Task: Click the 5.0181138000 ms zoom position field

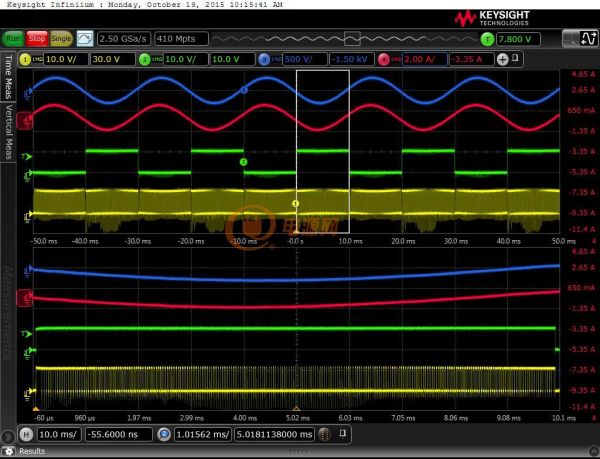Action: (274, 435)
